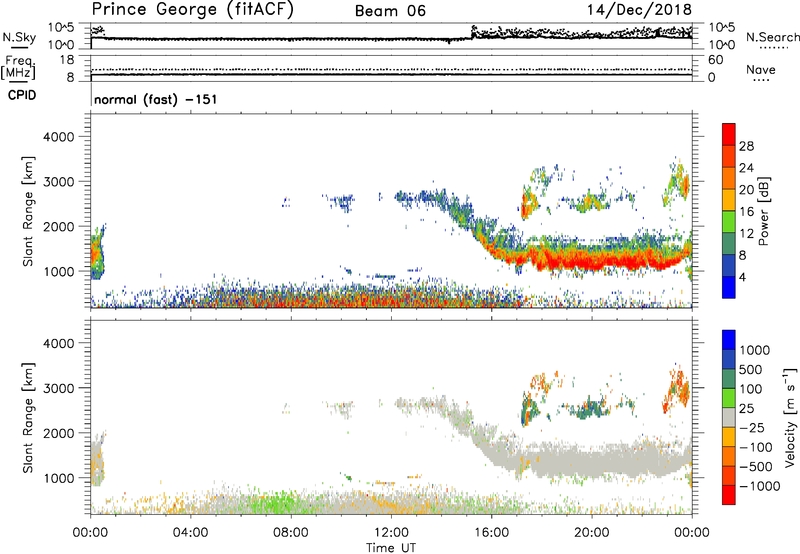
Task: Pick the top blue segment of Velocity colorbar
Action: pyautogui.click(x=729, y=340)
